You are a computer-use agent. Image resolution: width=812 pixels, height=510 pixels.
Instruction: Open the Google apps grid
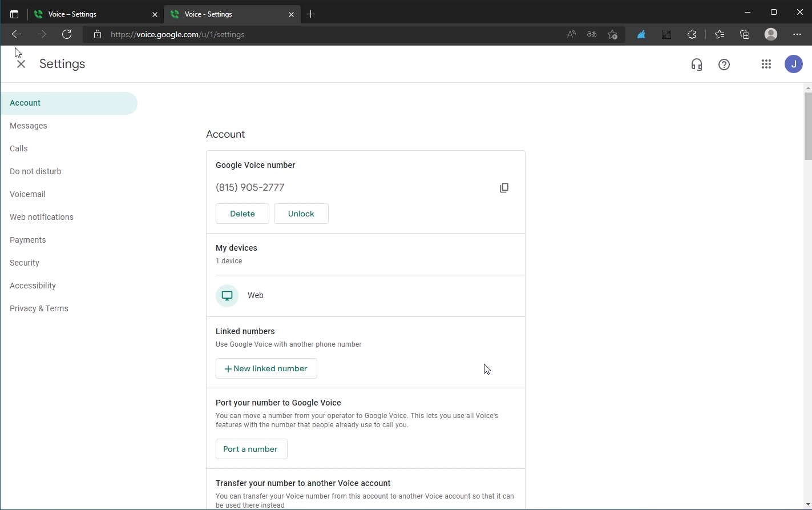[x=766, y=65]
